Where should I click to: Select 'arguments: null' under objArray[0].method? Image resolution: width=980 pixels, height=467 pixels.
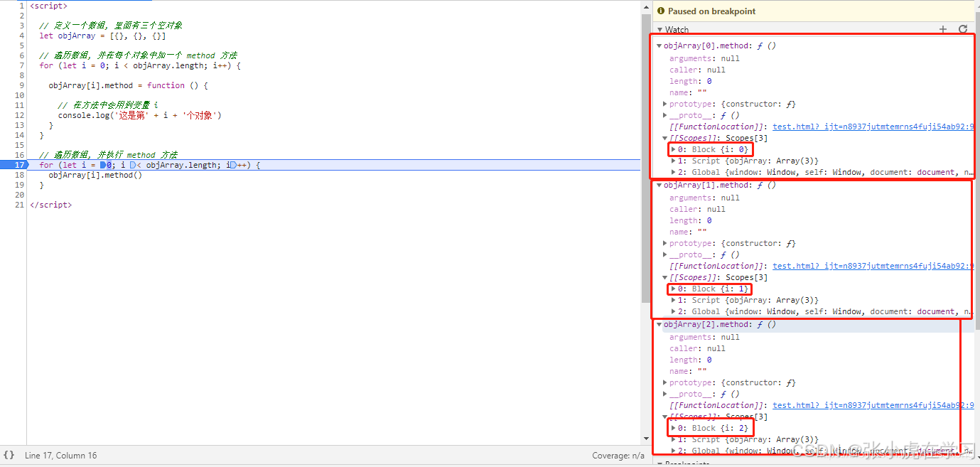point(704,59)
